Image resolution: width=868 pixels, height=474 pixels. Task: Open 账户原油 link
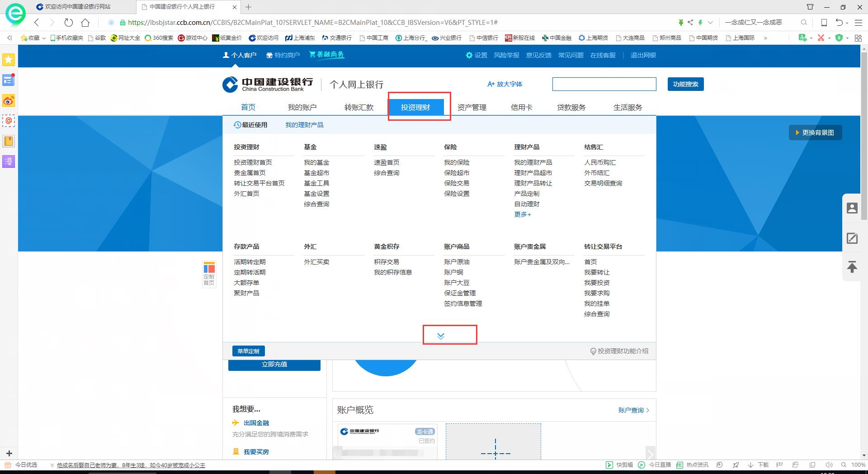pyautogui.click(x=457, y=262)
